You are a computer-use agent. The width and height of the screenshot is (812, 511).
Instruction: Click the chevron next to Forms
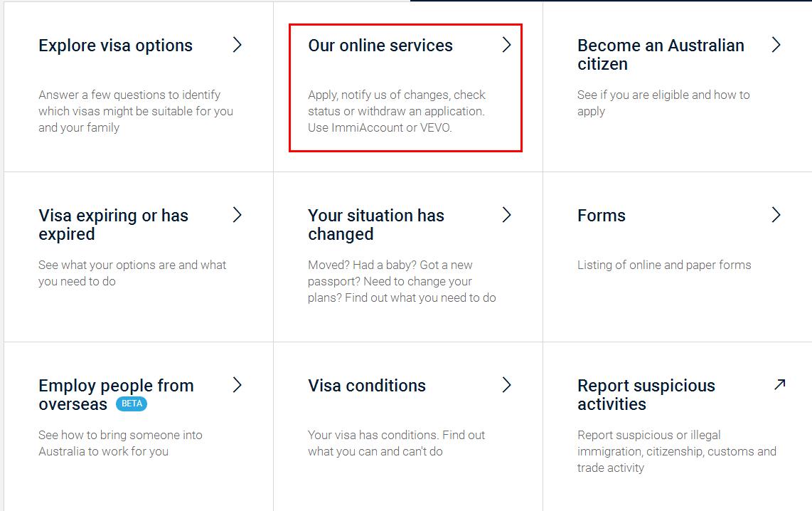pos(776,215)
